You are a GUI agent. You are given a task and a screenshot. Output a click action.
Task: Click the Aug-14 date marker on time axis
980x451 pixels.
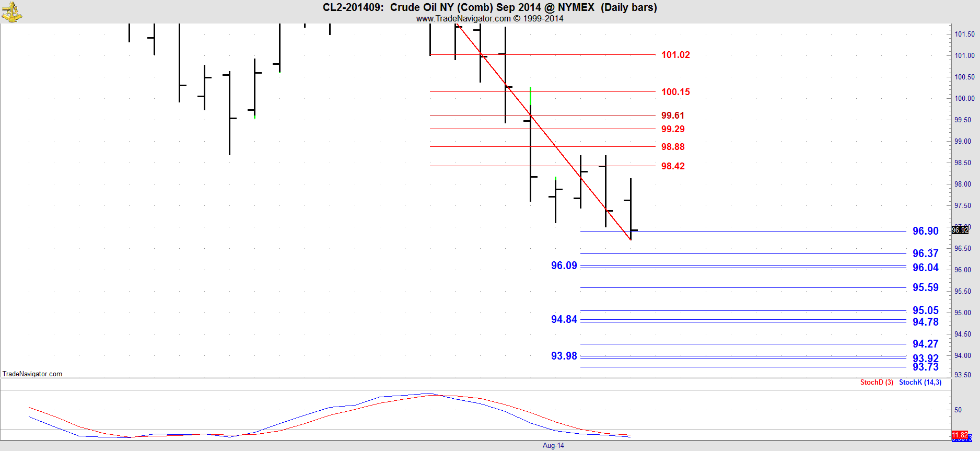pyautogui.click(x=553, y=446)
